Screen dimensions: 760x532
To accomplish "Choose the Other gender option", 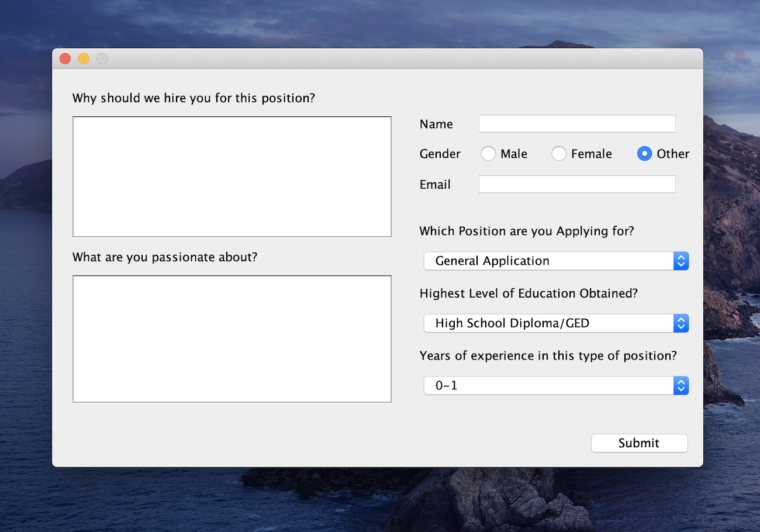I will (x=644, y=154).
